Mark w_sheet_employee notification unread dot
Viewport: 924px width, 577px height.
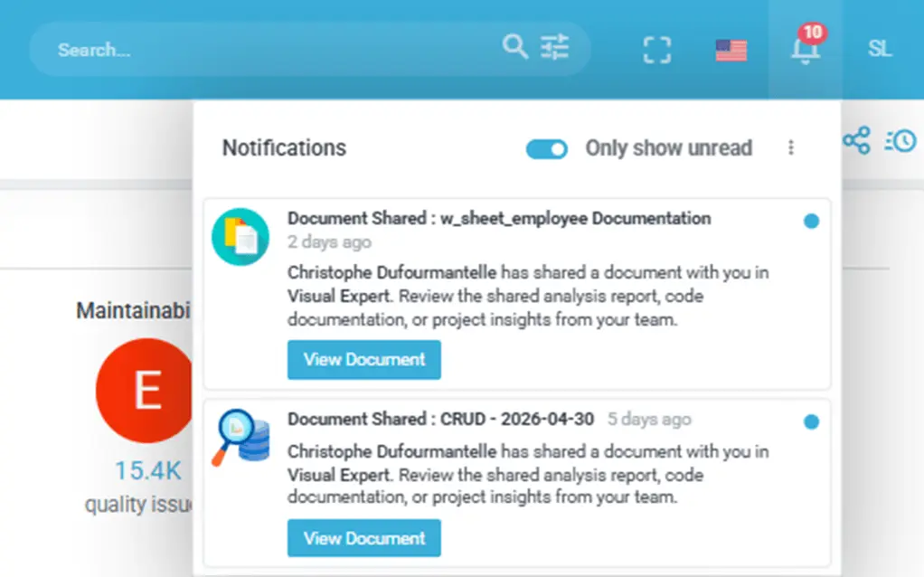click(812, 221)
